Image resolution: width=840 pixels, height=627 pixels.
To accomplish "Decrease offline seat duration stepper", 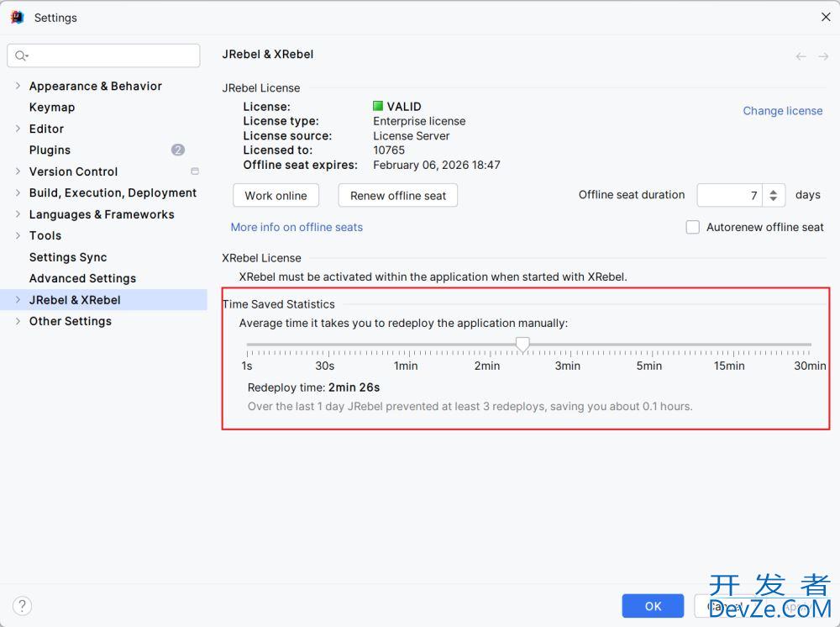I will coord(773,199).
